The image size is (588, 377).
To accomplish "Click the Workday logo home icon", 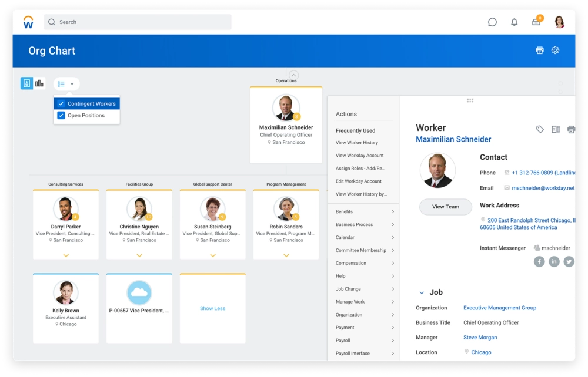I will coord(28,22).
